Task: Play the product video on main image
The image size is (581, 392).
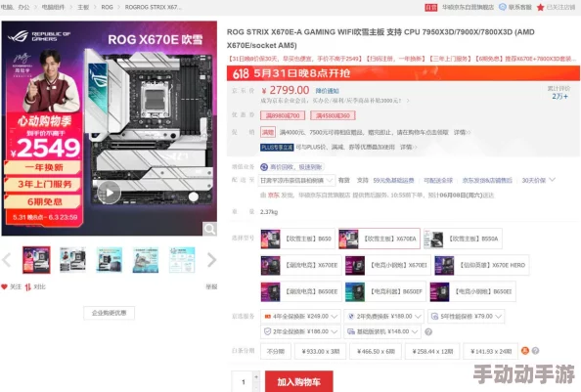Action: click(109, 193)
